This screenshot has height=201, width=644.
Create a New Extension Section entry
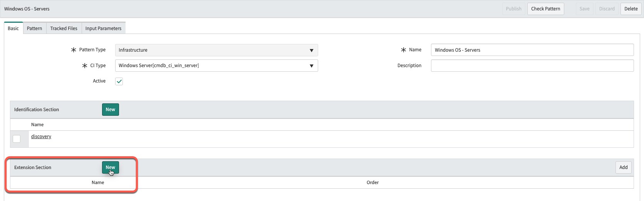click(111, 167)
